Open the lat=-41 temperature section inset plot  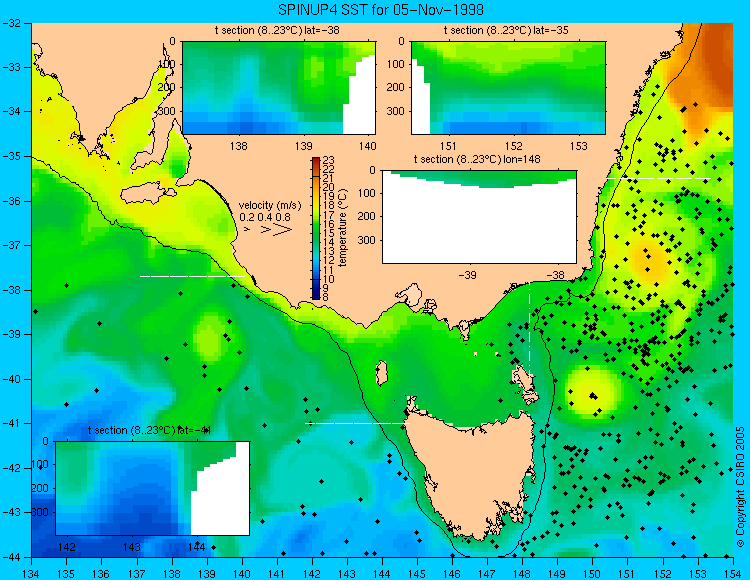tap(153, 488)
